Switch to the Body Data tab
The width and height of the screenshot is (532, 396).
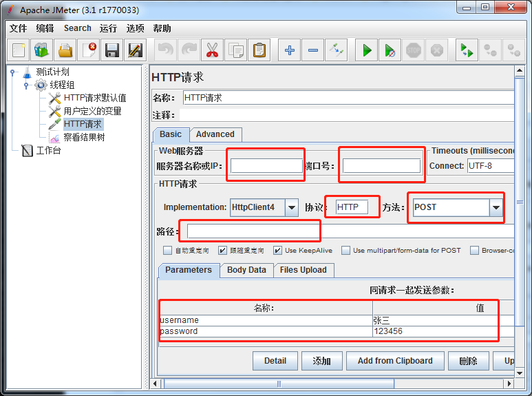(246, 270)
